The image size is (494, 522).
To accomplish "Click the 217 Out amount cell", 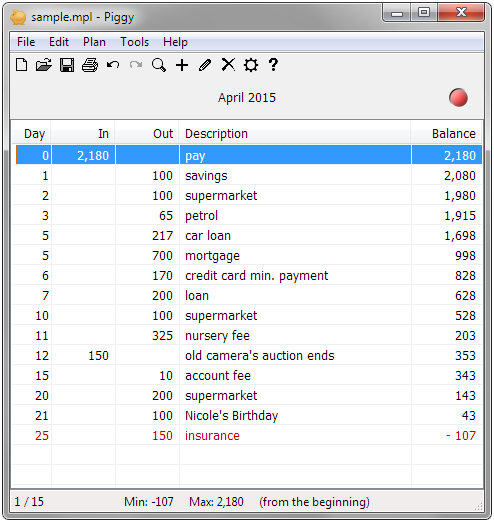I will click(147, 235).
